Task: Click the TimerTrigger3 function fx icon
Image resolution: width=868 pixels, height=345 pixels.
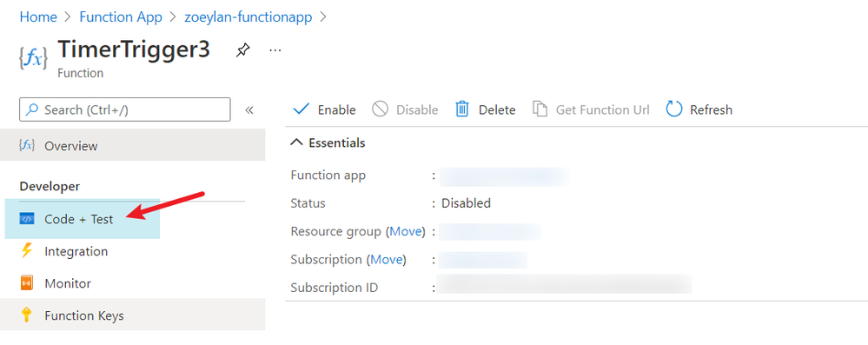Action: [33, 57]
